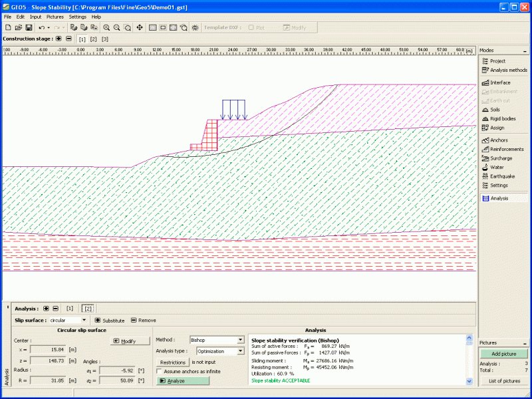This screenshot has height=399, width=532.
Task: Remove analysis with minus icon
Action: click(56, 309)
